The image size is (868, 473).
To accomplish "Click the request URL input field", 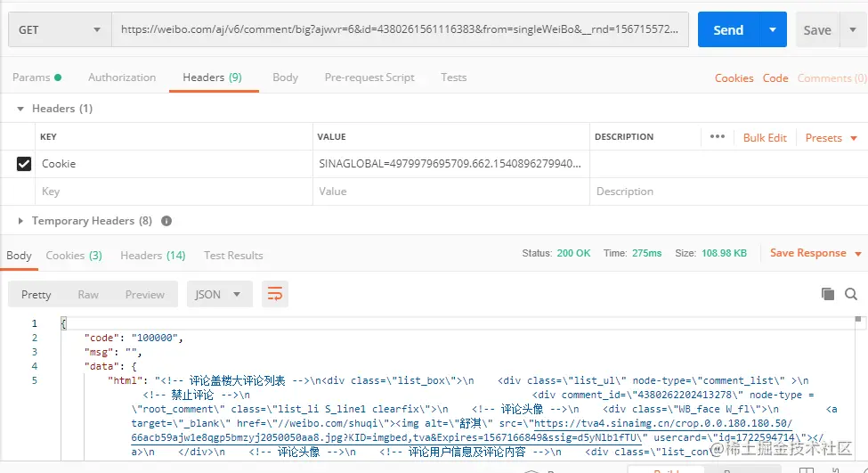I will tap(400, 30).
